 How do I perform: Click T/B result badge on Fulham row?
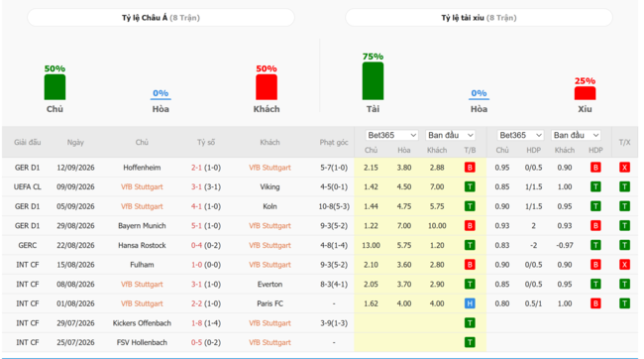click(x=470, y=265)
